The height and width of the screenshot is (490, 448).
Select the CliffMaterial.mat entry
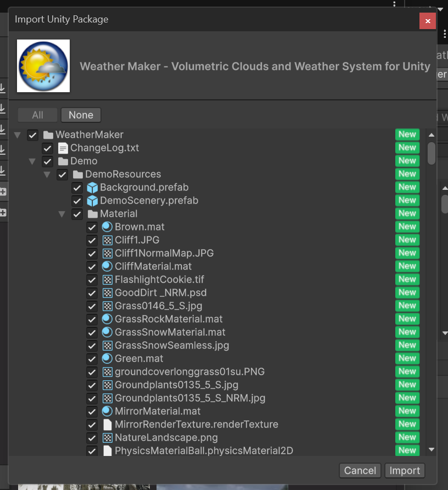[x=153, y=267]
